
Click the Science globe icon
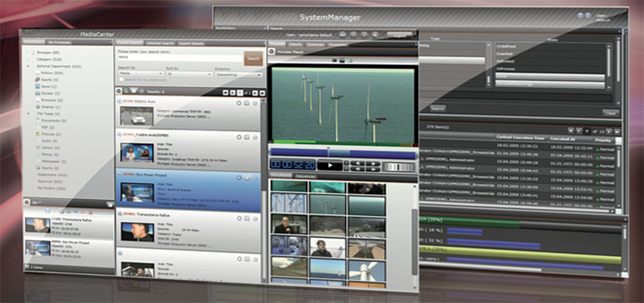(x=37, y=107)
